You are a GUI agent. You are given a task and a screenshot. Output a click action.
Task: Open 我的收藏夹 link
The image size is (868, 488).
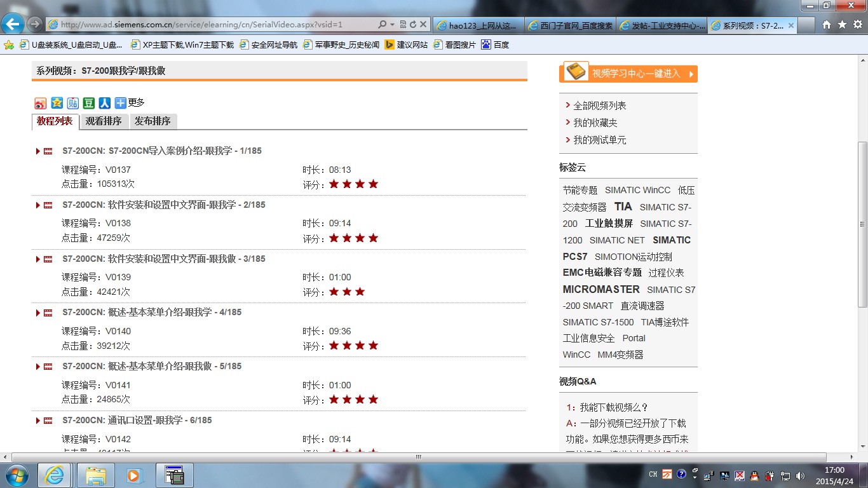pyautogui.click(x=595, y=123)
